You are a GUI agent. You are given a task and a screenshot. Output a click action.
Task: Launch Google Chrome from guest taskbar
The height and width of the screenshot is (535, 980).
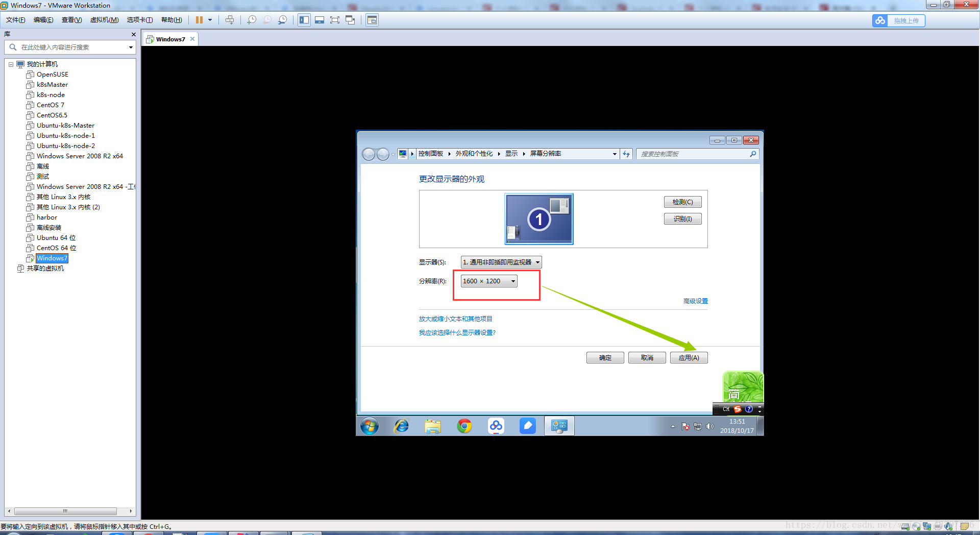point(464,426)
